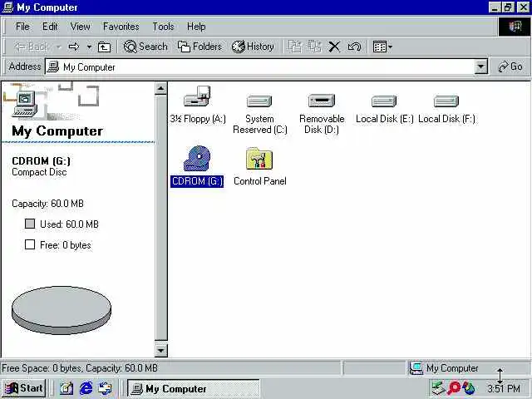The image size is (532, 399).
Task: Click the 'CDROM (G:)' heading in left pane
Action: 41,160
